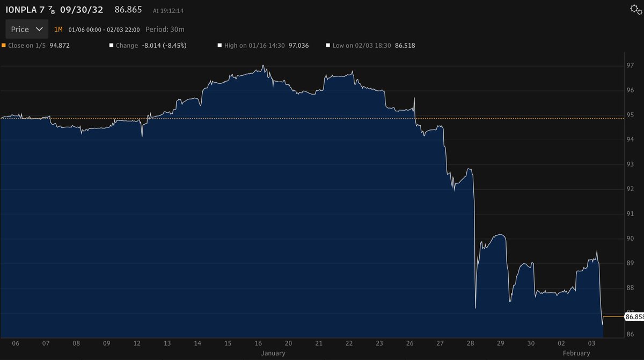Viewport: 644px width, 360px height.
Task: Toggle the Change legend marker
Action: coord(111,46)
